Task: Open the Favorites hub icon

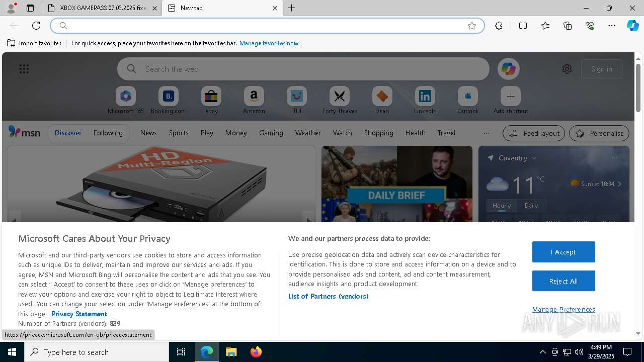Action: click(x=545, y=26)
